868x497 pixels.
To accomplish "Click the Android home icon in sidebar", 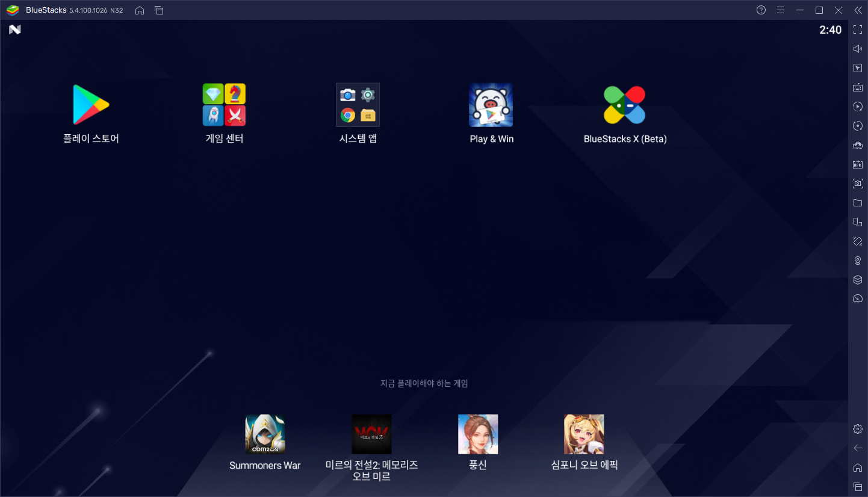I will 858,468.
